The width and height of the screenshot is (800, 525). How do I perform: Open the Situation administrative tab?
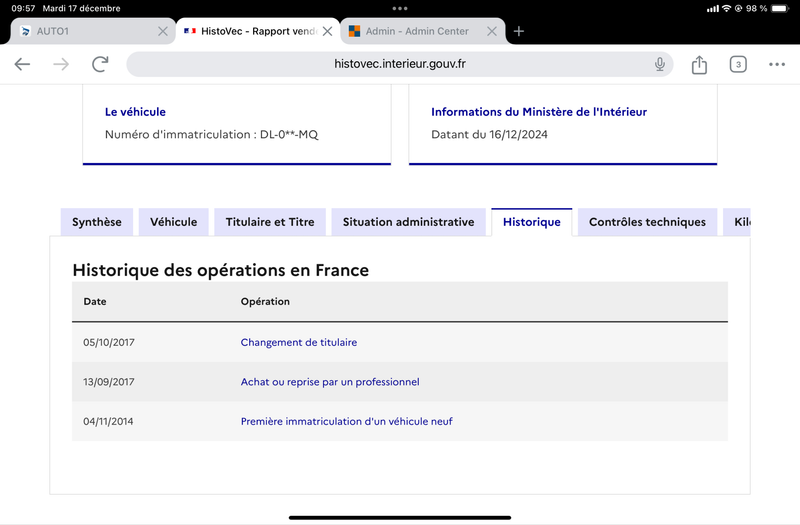click(408, 222)
